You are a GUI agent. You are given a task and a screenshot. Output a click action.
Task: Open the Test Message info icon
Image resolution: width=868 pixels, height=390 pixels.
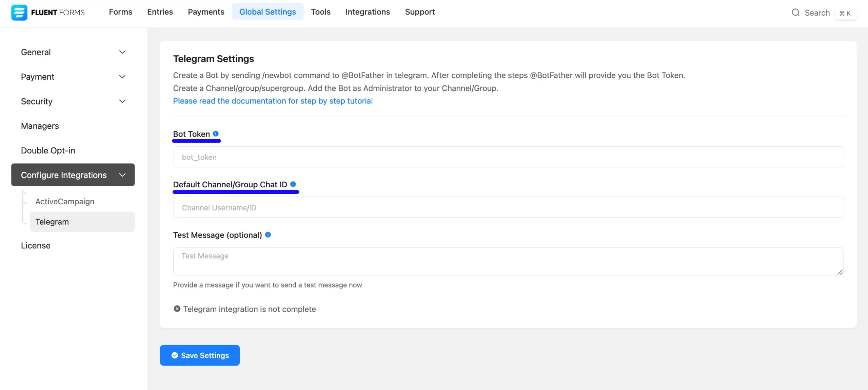[x=268, y=235]
